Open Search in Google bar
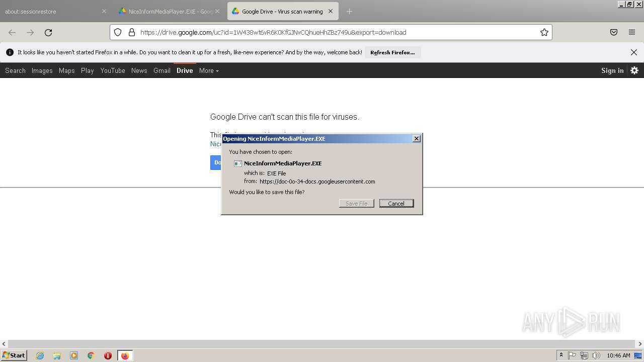 [x=15, y=70]
